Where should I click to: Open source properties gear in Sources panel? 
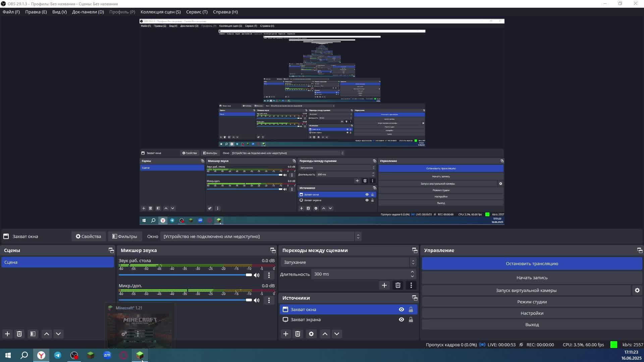point(311,334)
